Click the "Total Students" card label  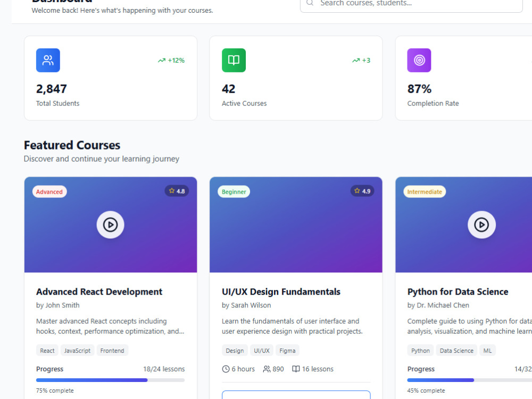click(x=57, y=103)
